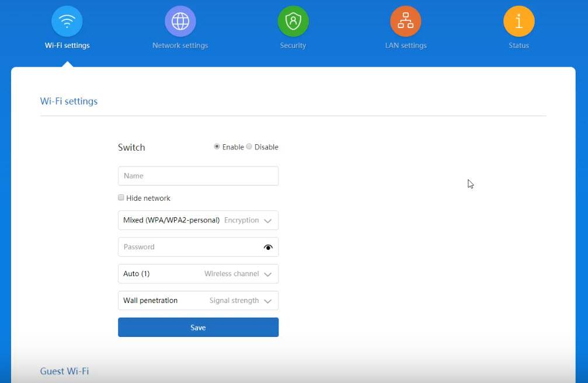Select the Enable radio button

click(x=217, y=147)
